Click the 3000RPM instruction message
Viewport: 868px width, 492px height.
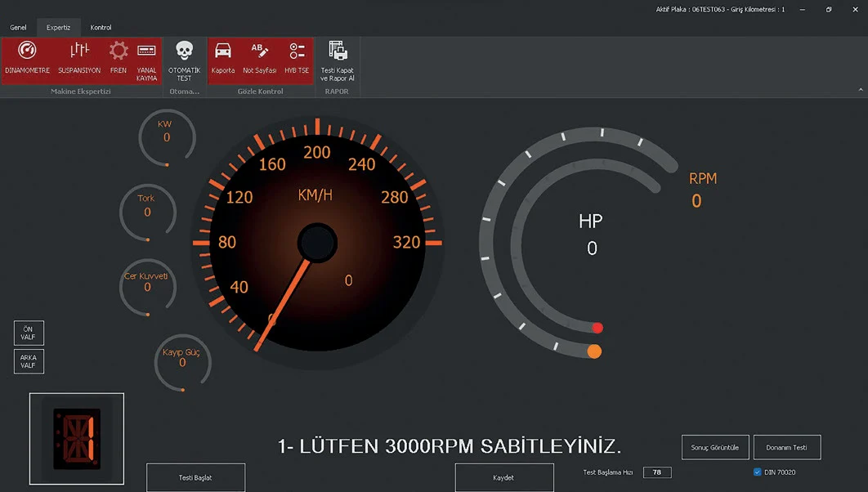click(x=450, y=446)
